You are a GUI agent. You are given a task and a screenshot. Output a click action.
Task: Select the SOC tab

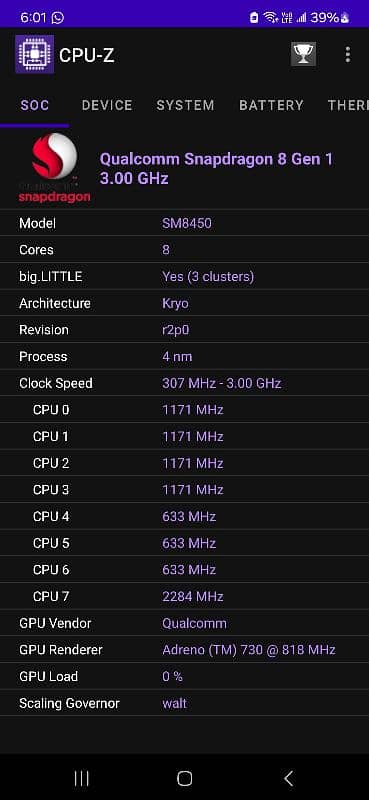coord(35,105)
